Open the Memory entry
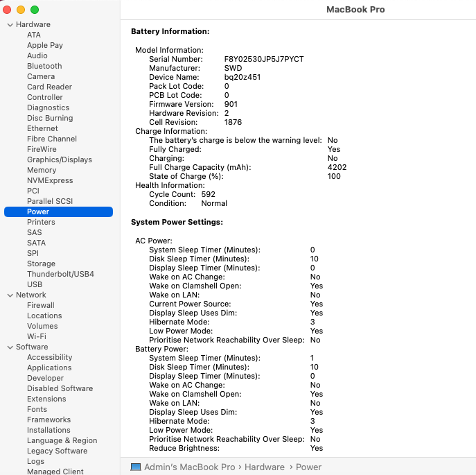This screenshot has width=476, height=475. pos(42,170)
